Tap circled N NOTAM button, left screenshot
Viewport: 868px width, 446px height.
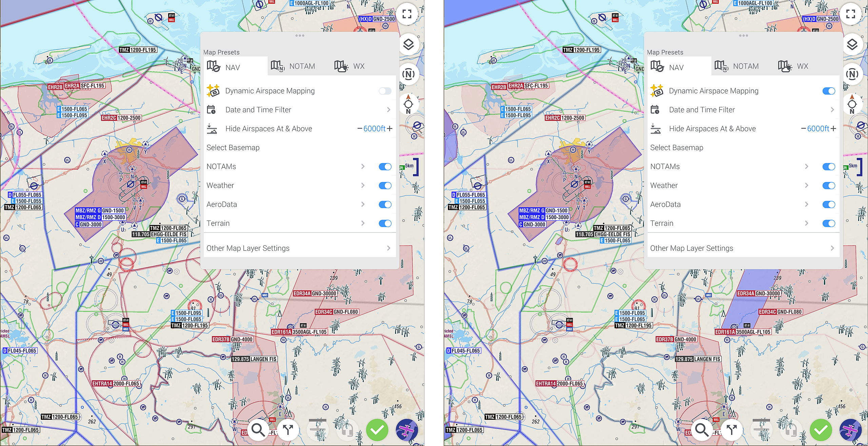tap(409, 74)
